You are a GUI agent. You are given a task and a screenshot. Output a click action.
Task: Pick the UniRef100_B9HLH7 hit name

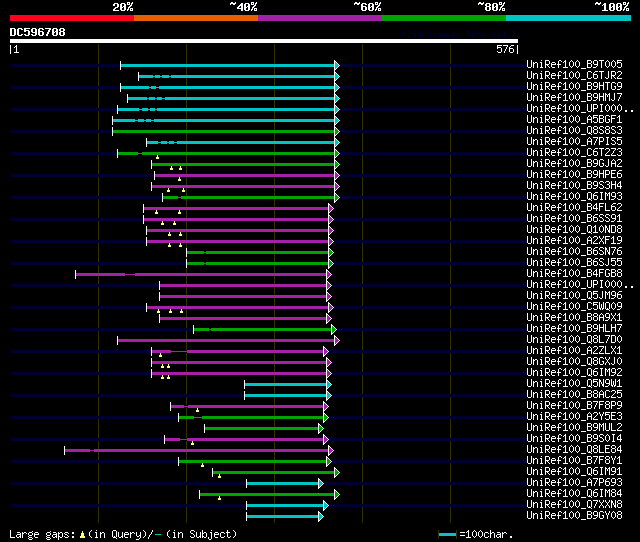(x=574, y=329)
